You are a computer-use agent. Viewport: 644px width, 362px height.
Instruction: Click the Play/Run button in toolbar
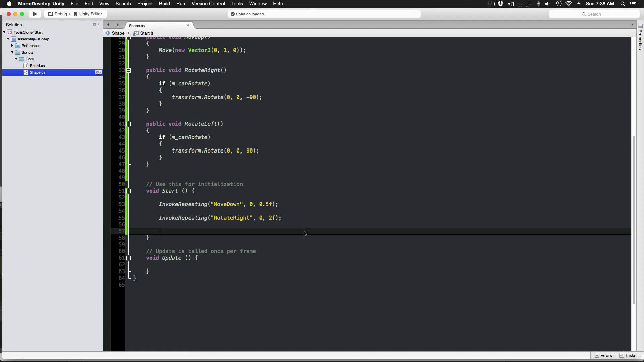pos(35,14)
